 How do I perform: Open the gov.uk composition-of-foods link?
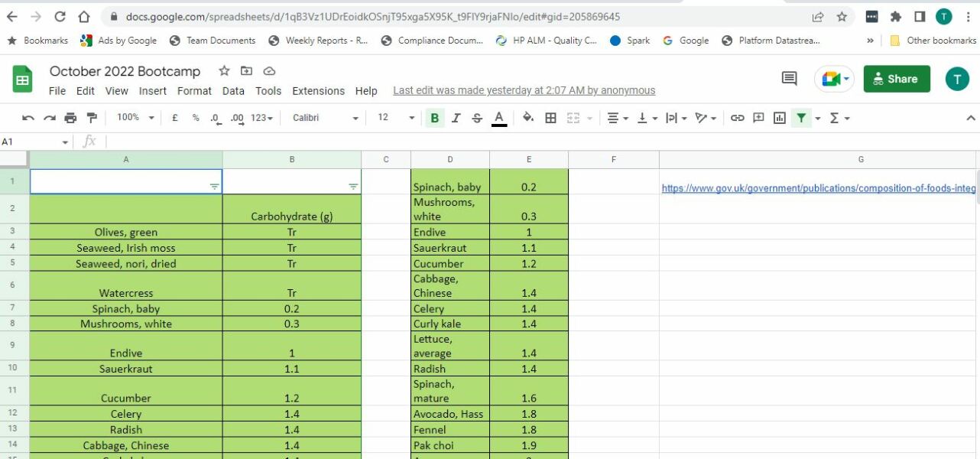point(818,187)
